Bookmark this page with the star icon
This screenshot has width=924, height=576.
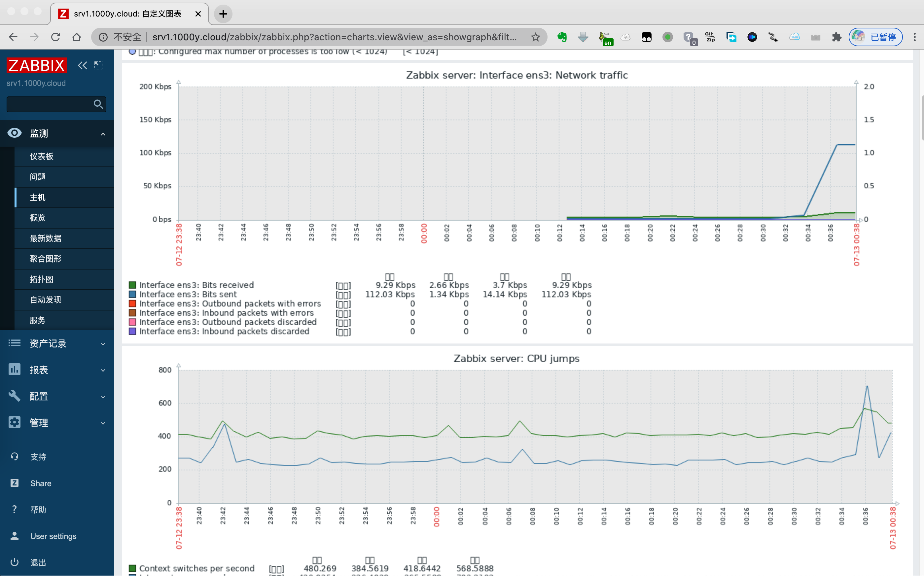tap(536, 37)
